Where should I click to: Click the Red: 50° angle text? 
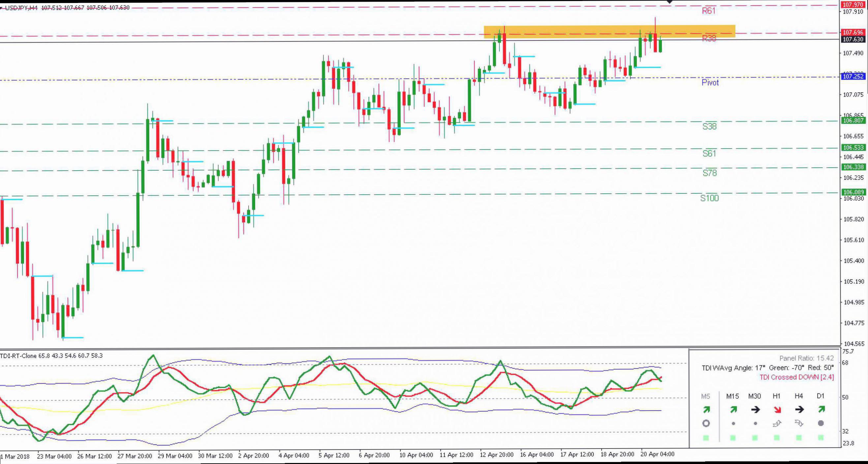click(821, 368)
